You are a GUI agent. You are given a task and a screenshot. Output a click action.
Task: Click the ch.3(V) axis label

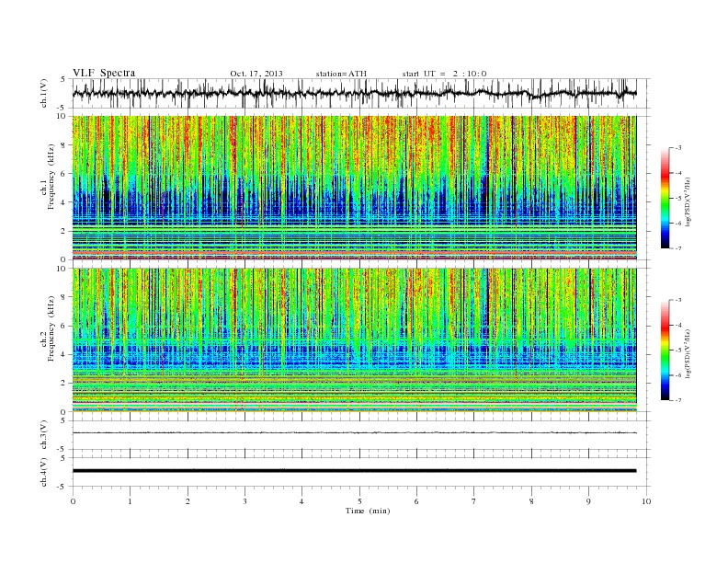point(44,435)
